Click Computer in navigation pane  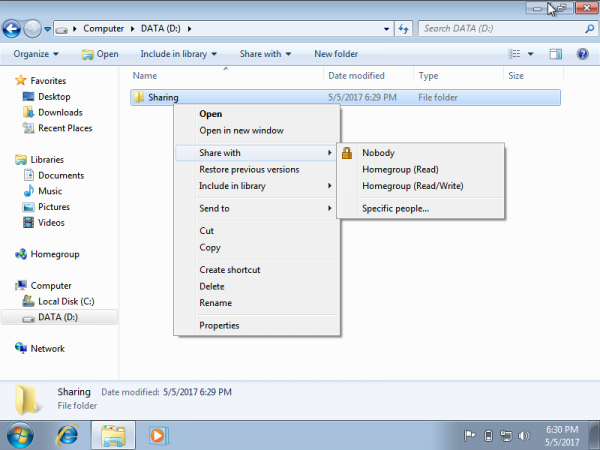[x=43, y=285]
